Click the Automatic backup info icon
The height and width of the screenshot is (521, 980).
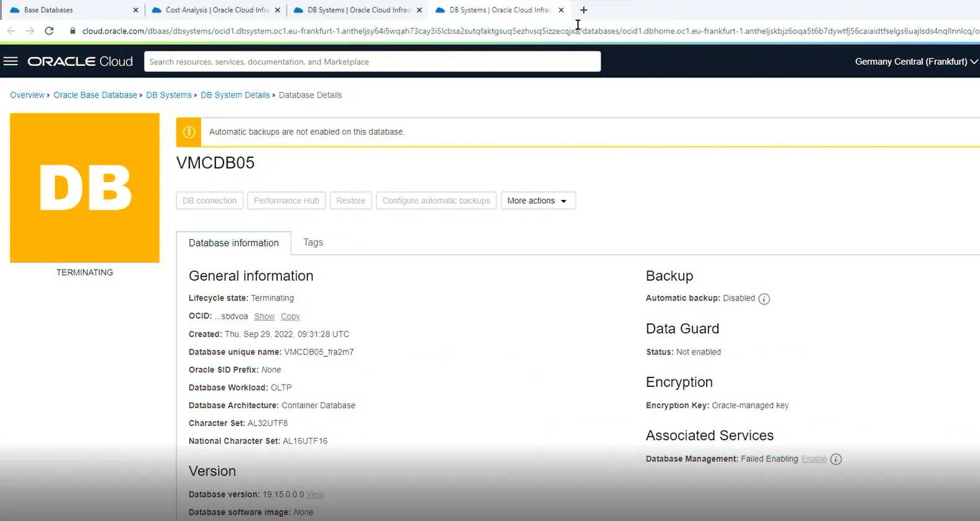(764, 299)
